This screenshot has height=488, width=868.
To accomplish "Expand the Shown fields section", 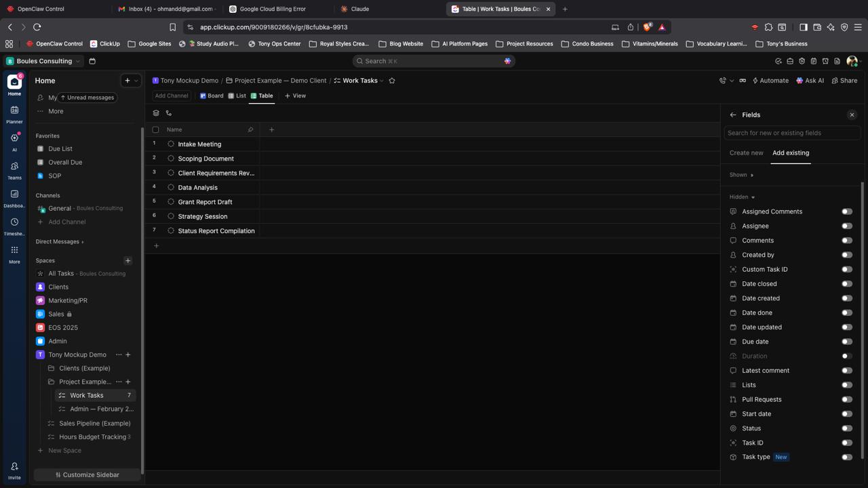I will click(741, 175).
